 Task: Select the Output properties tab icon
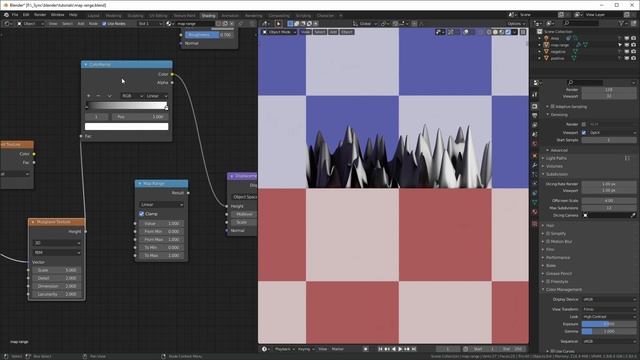click(535, 116)
